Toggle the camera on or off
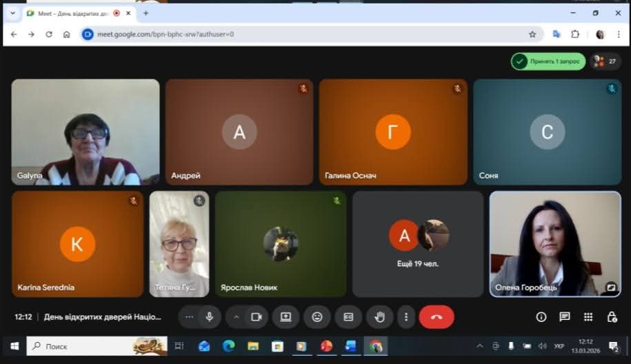Viewport: 631px width, 364px height. pos(256,317)
